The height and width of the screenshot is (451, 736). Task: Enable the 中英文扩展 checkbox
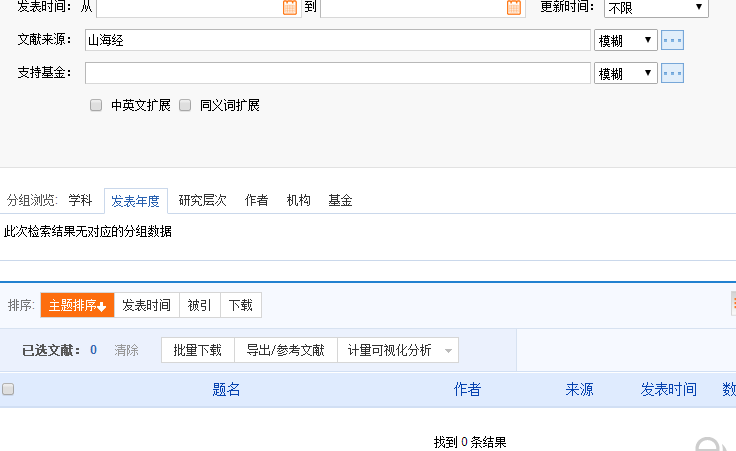[x=96, y=105]
